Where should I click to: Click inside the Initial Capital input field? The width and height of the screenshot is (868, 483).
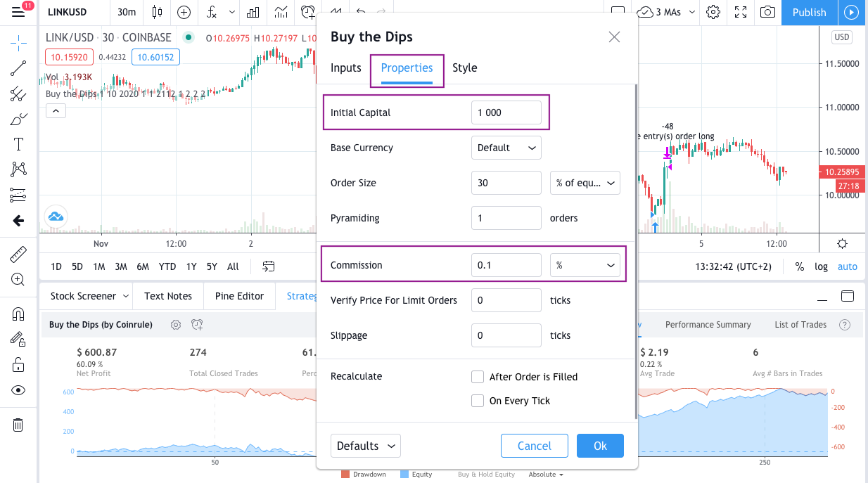506,112
